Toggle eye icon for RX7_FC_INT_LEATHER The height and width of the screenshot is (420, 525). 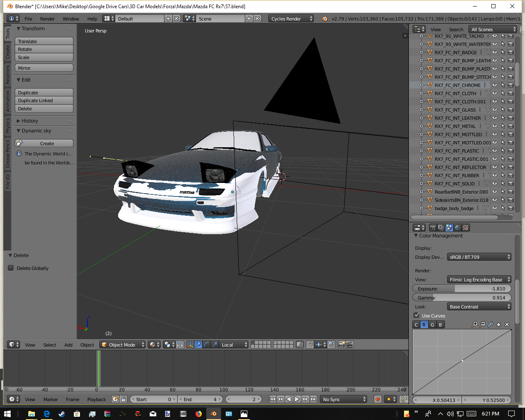pyautogui.click(x=495, y=118)
